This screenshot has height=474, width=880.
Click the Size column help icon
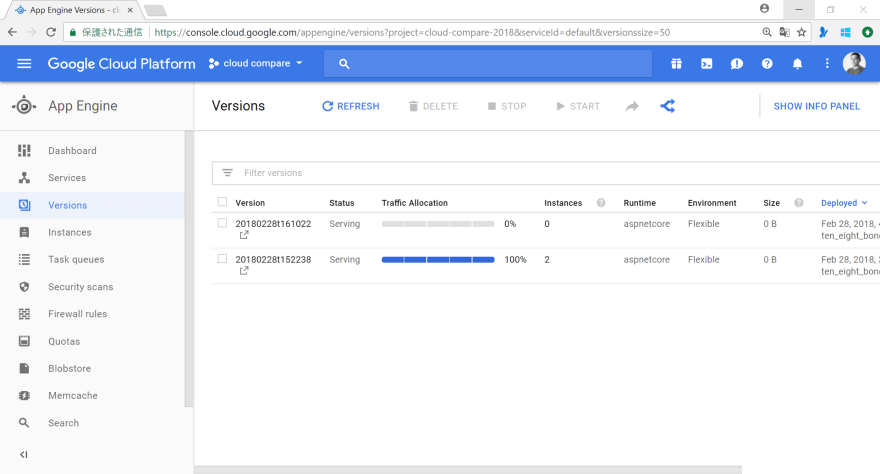(x=799, y=203)
